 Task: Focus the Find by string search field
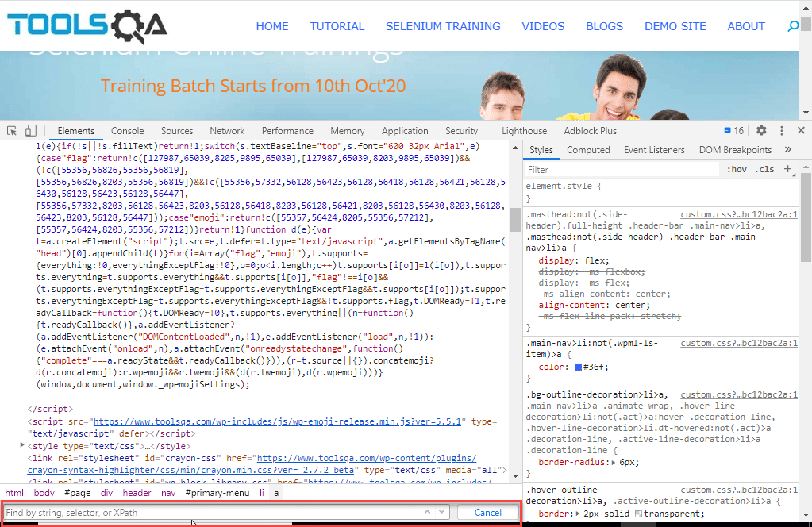[210, 513]
